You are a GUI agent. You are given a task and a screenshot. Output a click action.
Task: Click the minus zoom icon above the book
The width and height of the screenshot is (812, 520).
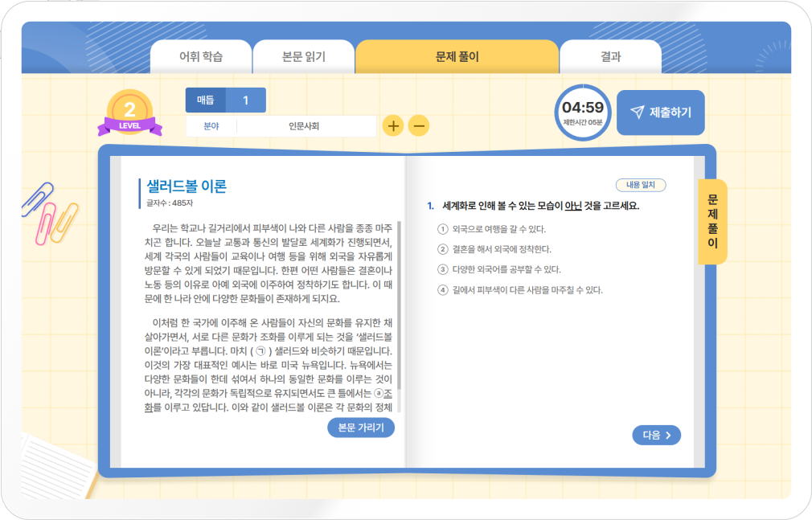[x=419, y=125]
